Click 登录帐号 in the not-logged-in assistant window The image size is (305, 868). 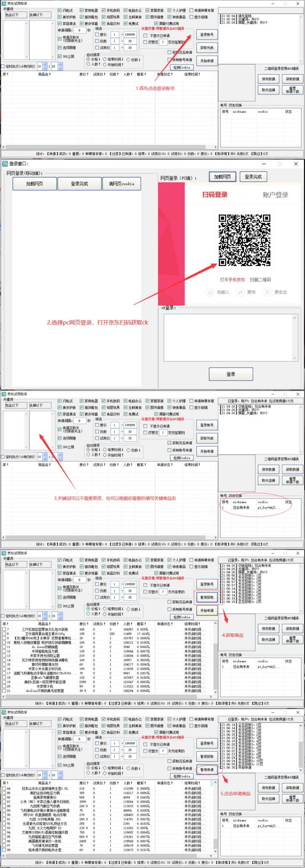coord(207,35)
